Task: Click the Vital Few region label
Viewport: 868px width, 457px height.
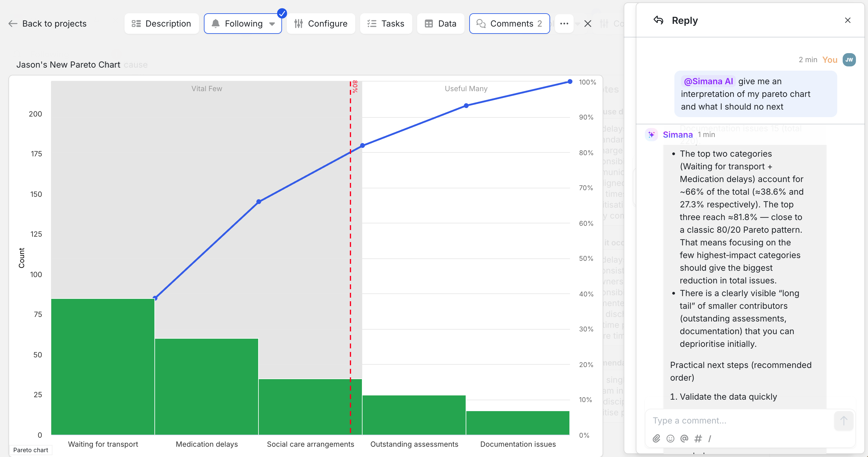Action: [207, 88]
